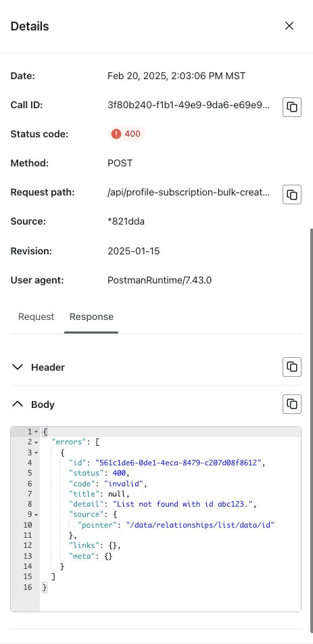
Task: Expand the Header section chevron
Action: click(18, 367)
